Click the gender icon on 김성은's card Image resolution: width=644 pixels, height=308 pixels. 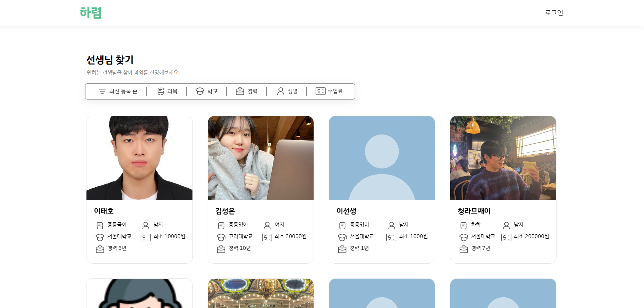pyautogui.click(x=267, y=225)
